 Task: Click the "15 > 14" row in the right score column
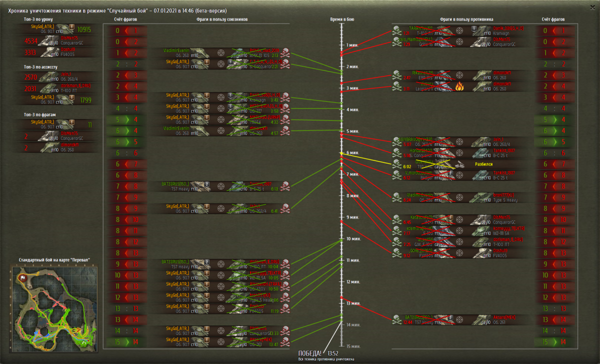coord(554,342)
